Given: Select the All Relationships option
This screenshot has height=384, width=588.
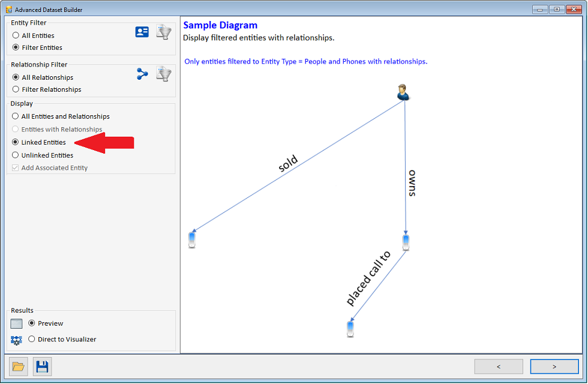Looking at the screenshot, I should (x=16, y=77).
